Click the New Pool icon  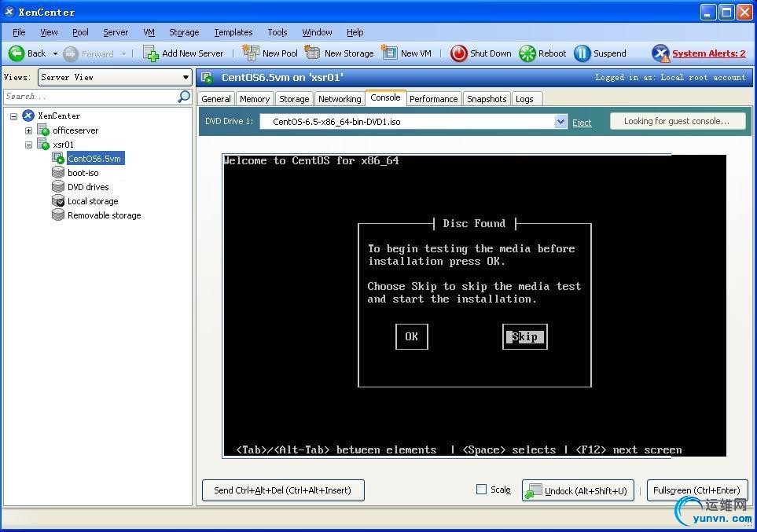251,53
